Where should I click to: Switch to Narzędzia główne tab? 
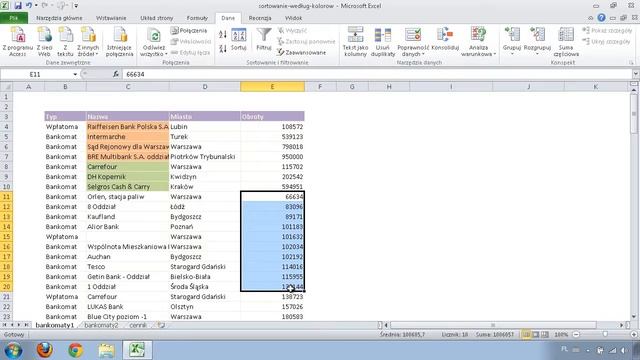59,18
